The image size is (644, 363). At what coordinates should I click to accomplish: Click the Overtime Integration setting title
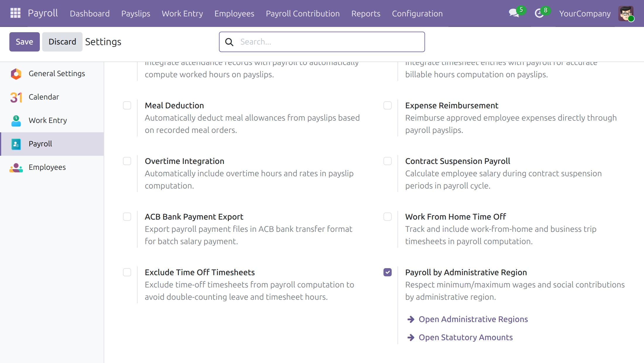click(x=184, y=161)
